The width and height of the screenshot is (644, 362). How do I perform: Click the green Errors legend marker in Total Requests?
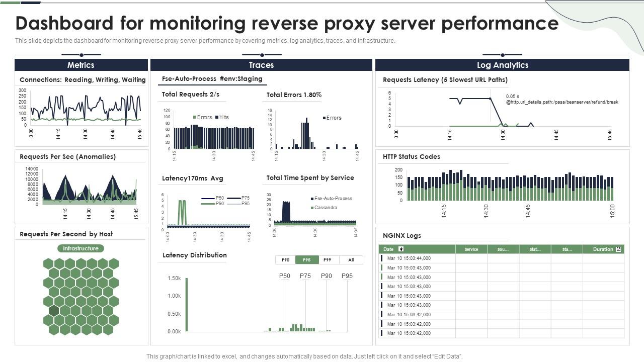[x=194, y=117]
